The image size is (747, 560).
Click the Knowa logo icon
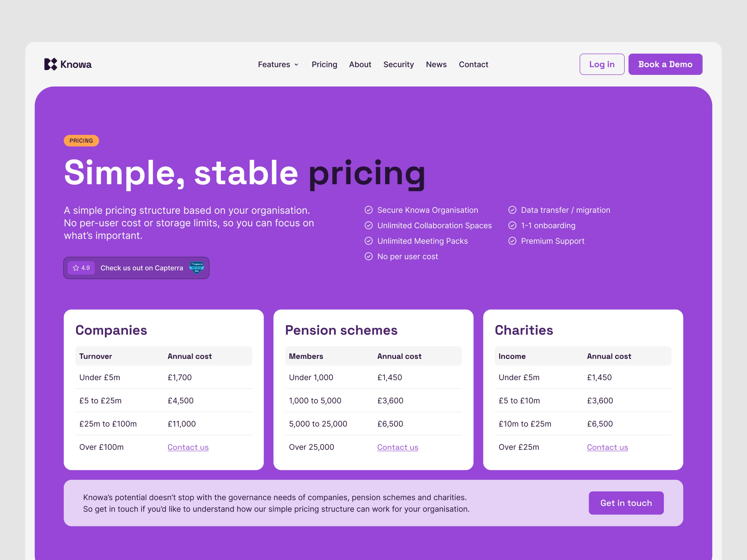pos(51,64)
